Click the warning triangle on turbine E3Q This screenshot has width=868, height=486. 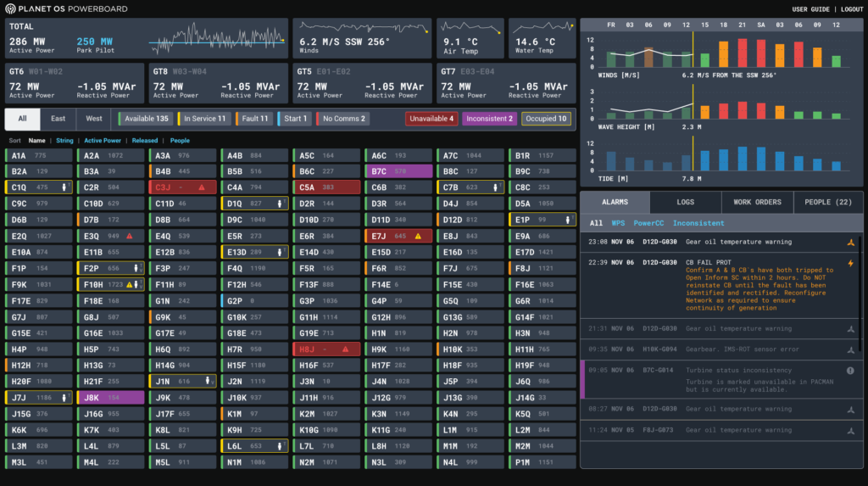coord(130,236)
